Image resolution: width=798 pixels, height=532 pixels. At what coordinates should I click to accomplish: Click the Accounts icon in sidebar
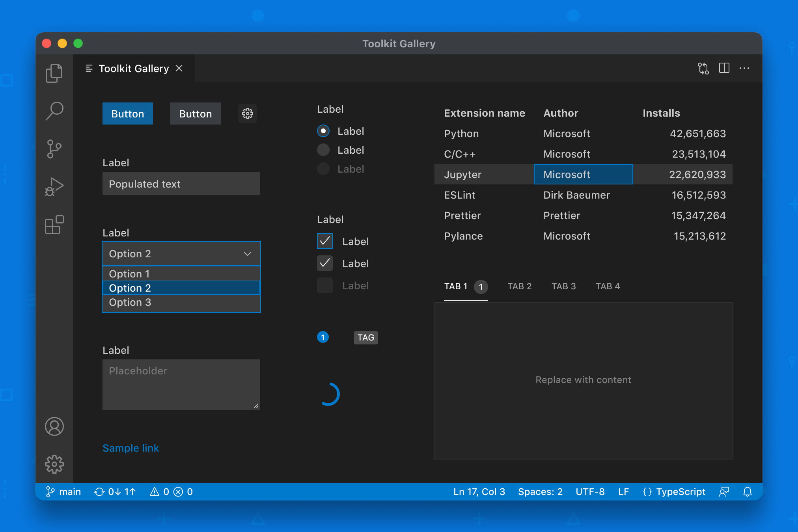coord(55,426)
